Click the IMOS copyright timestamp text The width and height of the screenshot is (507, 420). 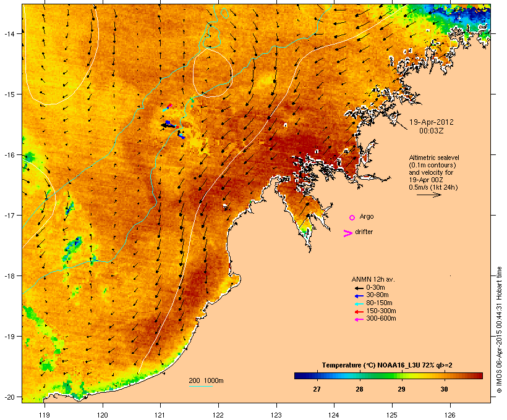[499, 330]
